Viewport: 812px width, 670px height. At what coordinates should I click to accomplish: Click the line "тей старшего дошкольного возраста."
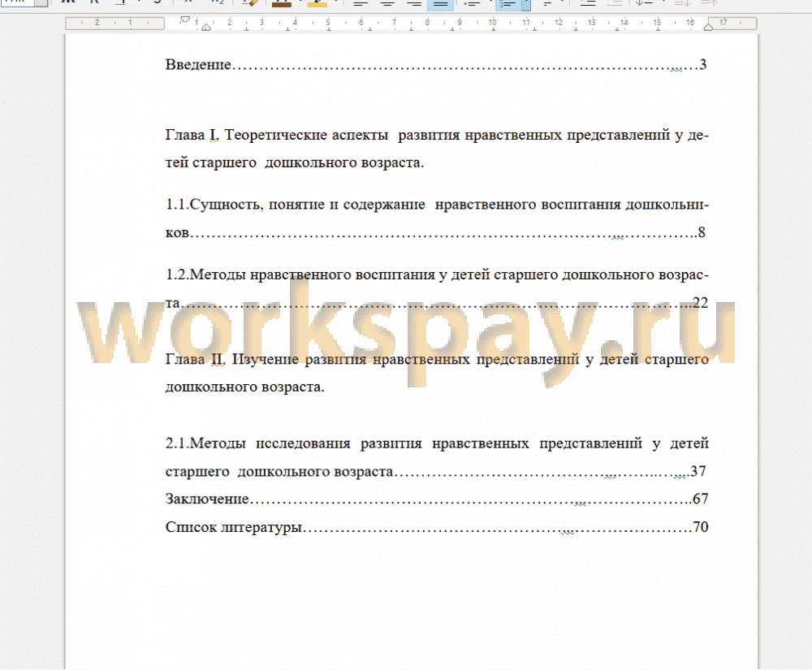click(x=295, y=162)
